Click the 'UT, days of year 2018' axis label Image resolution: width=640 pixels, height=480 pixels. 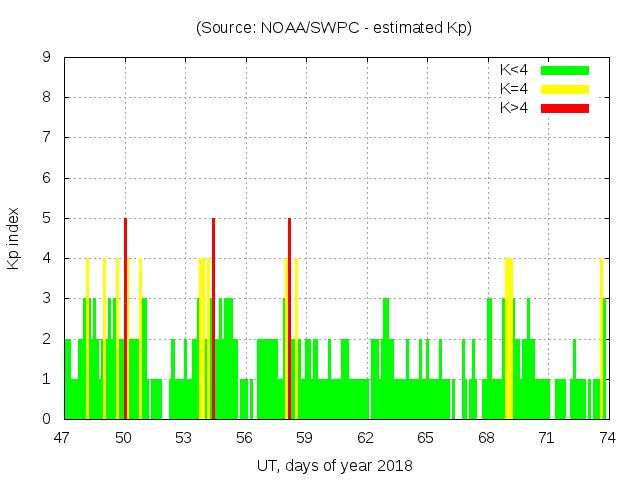tap(333, 465)
